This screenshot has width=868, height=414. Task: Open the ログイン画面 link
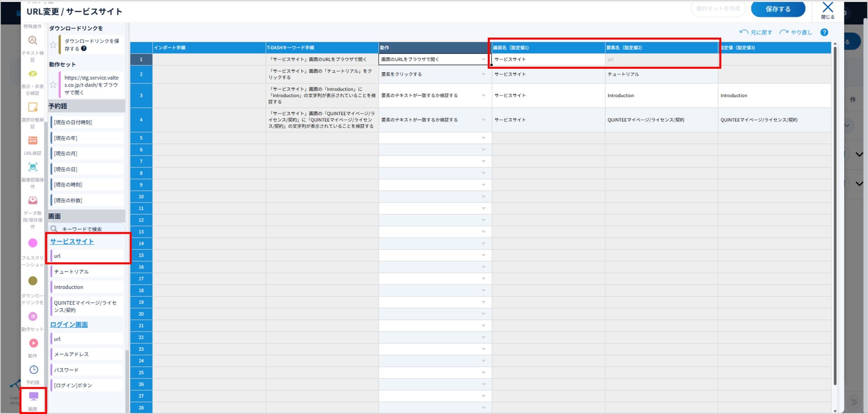click(69, 325)
